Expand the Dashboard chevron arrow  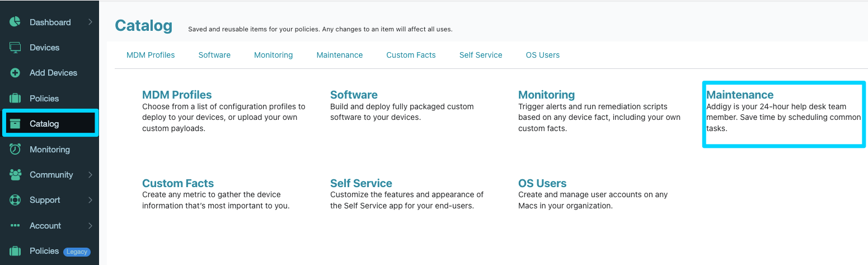click(x=91, y=22)
